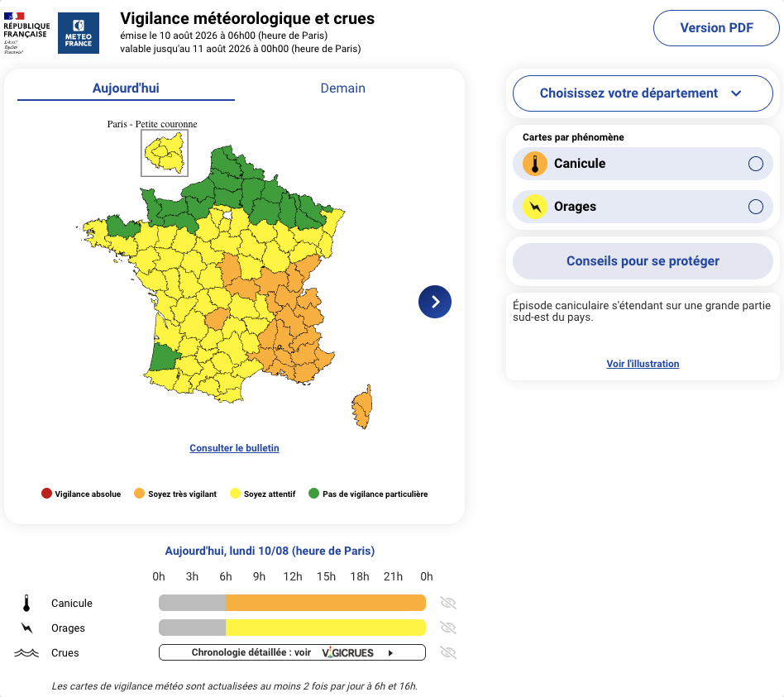Click the thermometer icon in timeline row
Screen dimensions: 784x697
tap(26, 603)
